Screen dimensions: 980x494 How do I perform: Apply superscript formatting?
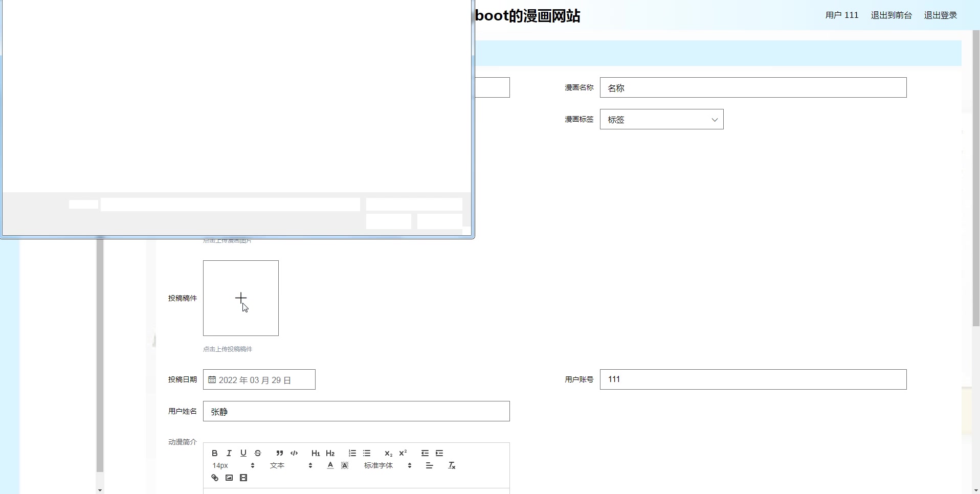(403, 453)
